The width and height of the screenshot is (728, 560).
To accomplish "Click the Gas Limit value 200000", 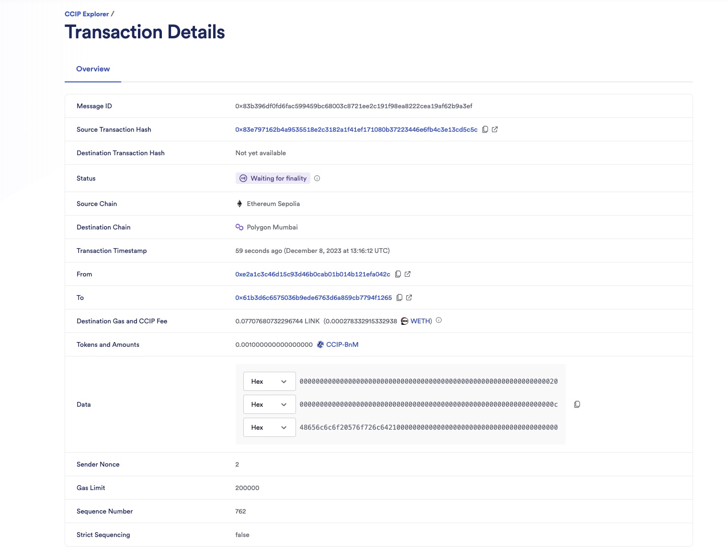I will (247, 488).
